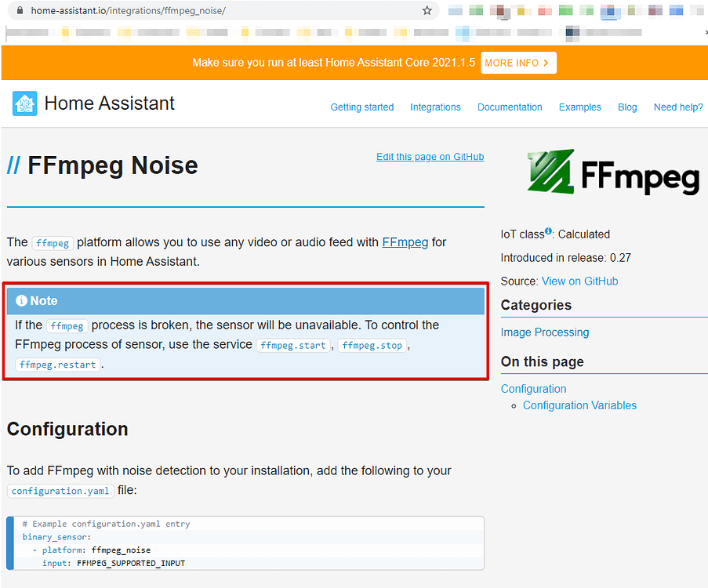
Task: Open the Documentation menu
Action: click(x=510, y=107)
